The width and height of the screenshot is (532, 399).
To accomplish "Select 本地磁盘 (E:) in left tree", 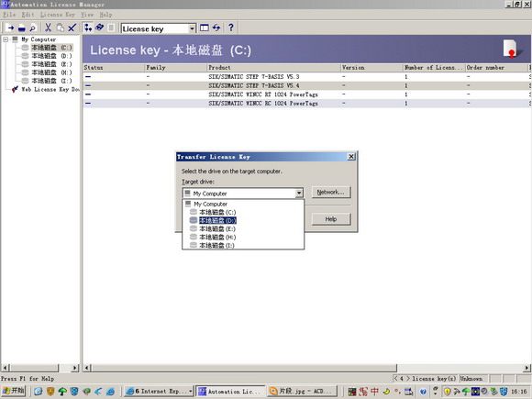I will [52, 64].
